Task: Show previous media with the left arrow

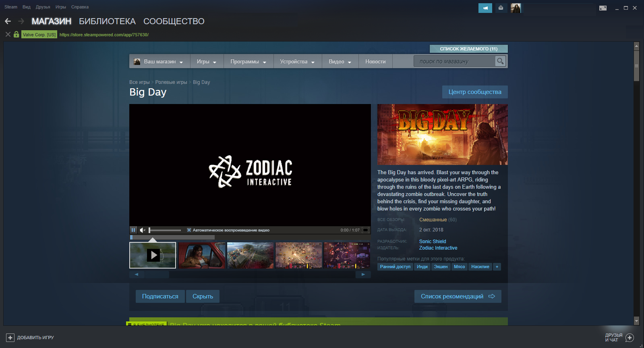Action: pyautogui.click(x=137, y=274)
